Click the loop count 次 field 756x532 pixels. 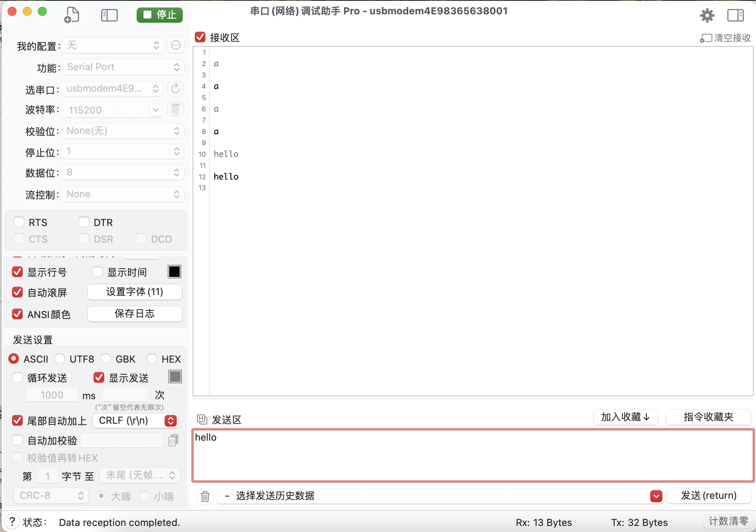pos(125,395)
